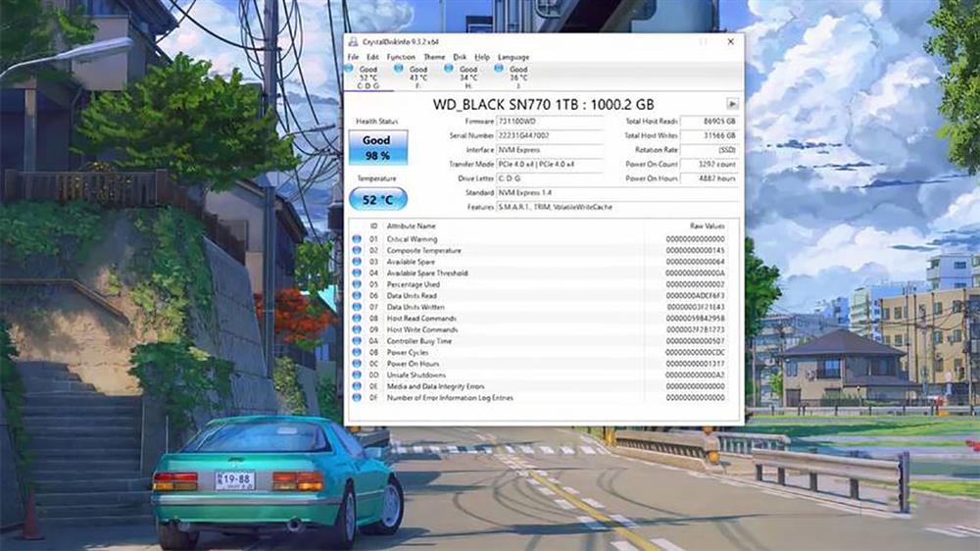Click the Health Status label
980x551 pixels.
coord(377,122)
